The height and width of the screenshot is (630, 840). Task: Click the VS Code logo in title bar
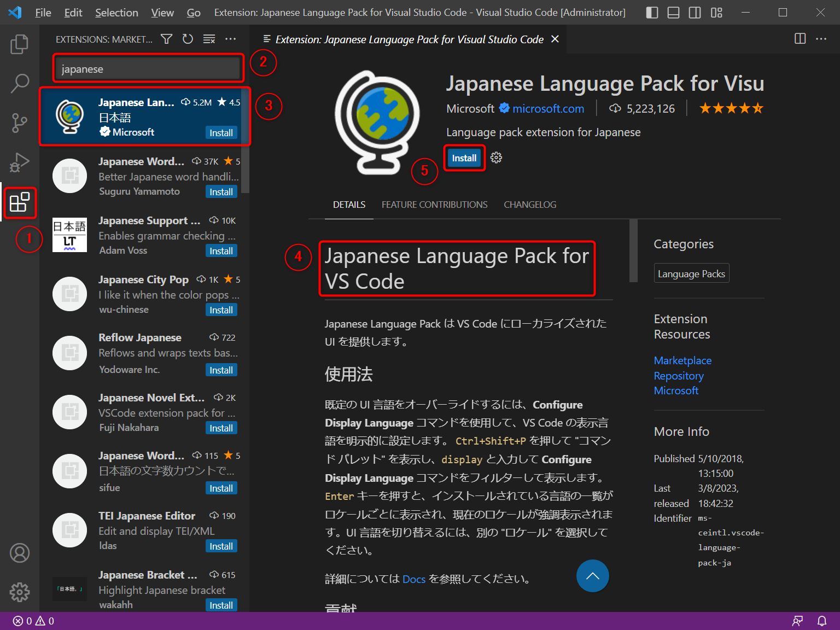pyautogui.click(x=15, y=13)
